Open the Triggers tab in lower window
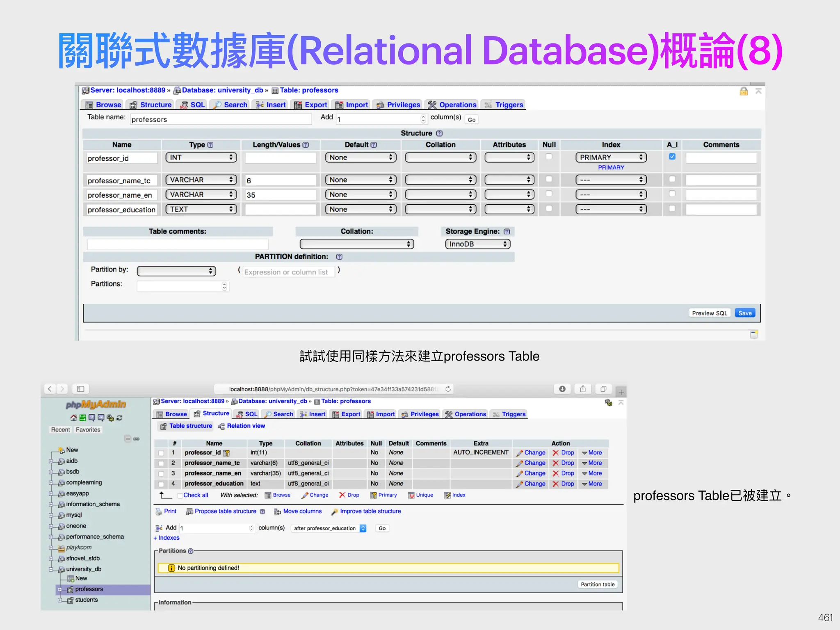 (x=509, y=414)
